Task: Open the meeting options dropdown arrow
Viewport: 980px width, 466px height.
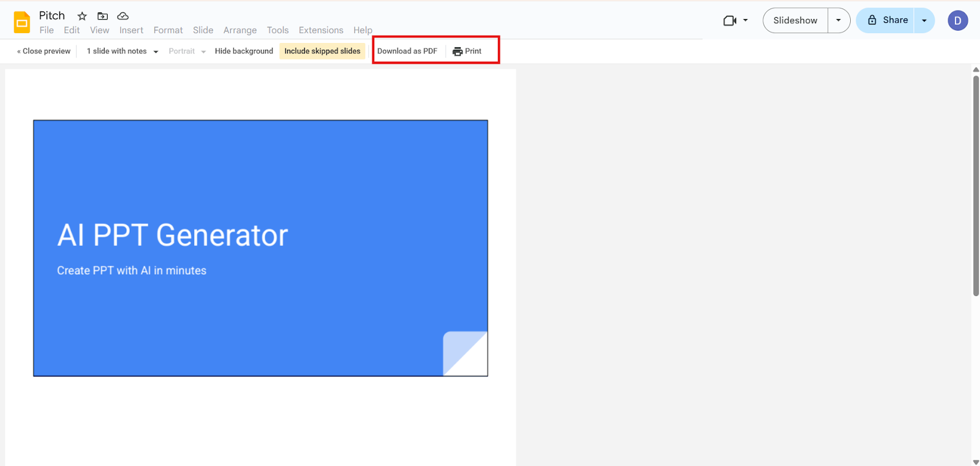Action: (x=745, y=20)
